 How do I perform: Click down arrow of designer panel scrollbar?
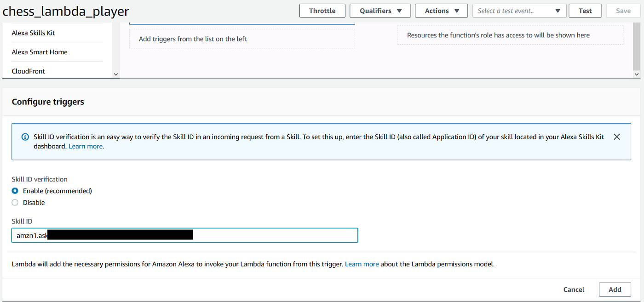tap(637, 74)
